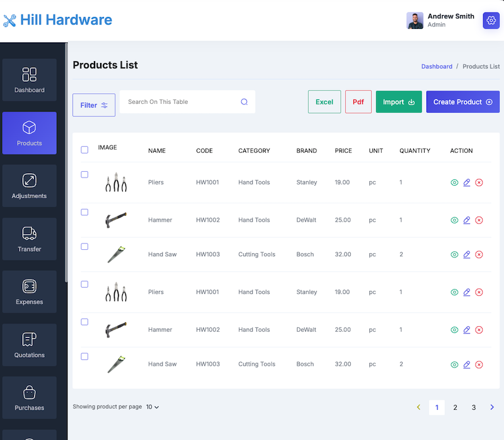Open the products-per-page dropdown showing 10
Viewport: 504px width, 440px height.
pyautogui.click(x=152, y=407)
